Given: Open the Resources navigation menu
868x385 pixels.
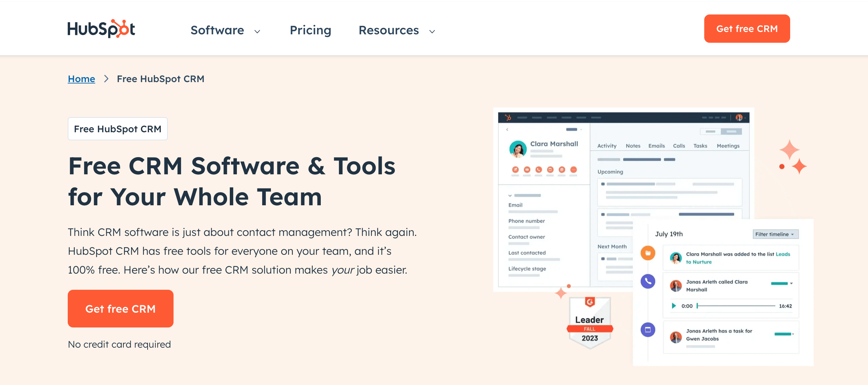Looking at the screenshot, I should (389, 30).
